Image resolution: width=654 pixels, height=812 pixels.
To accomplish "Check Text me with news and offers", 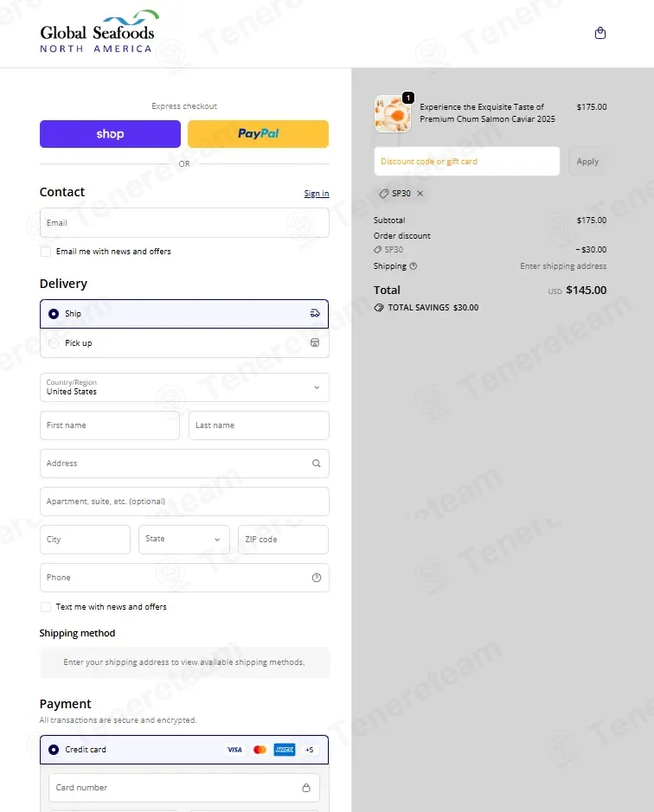I will pos(46,607).
